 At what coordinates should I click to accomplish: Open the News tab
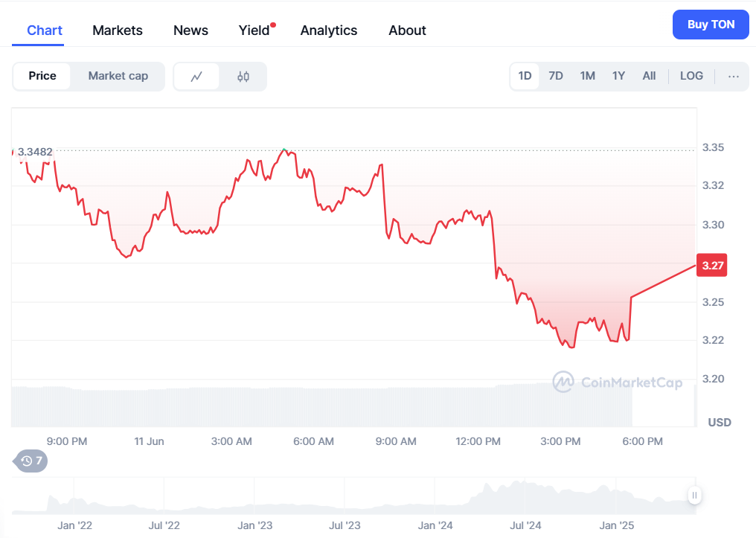coord(191,31)
